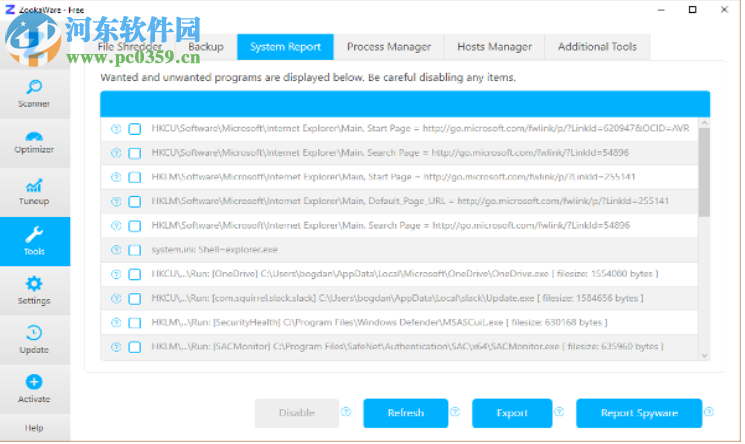Click the help icon next to Disable
Image resolution: width=745 pixels, height=444 pixels.
click(346, 413)
